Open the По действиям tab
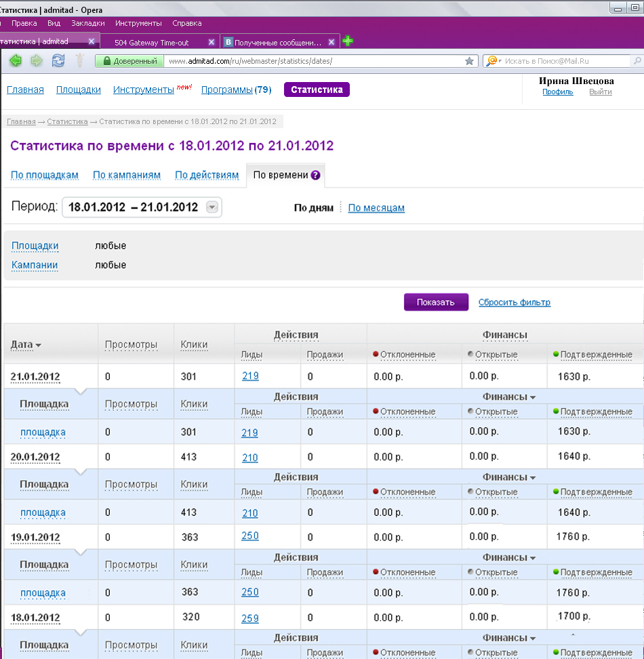This screenshot has width=644, height=659. 207,175
